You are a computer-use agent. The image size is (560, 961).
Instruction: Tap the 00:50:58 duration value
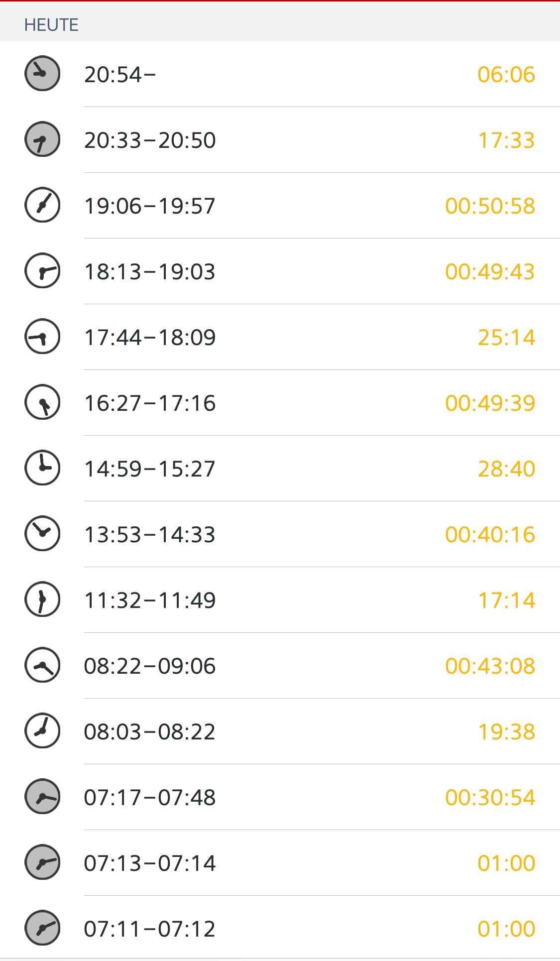[x=490, y=206]
